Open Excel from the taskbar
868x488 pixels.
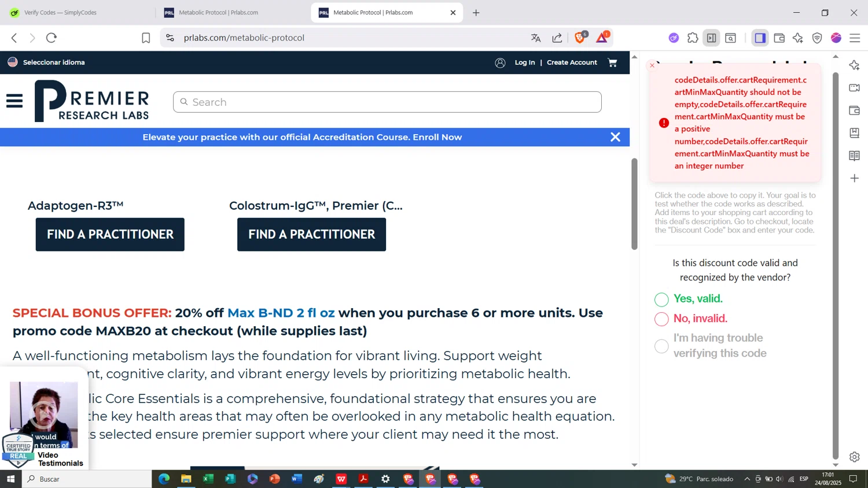click(x=208, y=479)
